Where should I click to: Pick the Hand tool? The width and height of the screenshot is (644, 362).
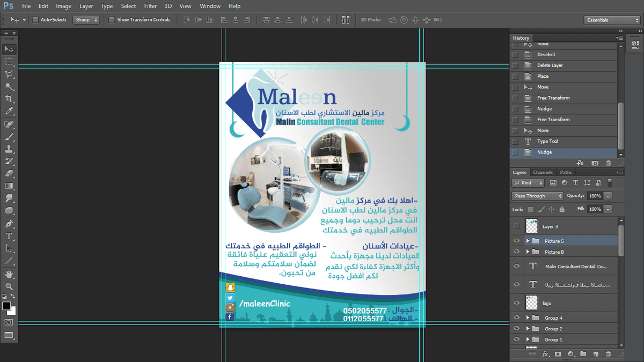(x=9, y=274)
